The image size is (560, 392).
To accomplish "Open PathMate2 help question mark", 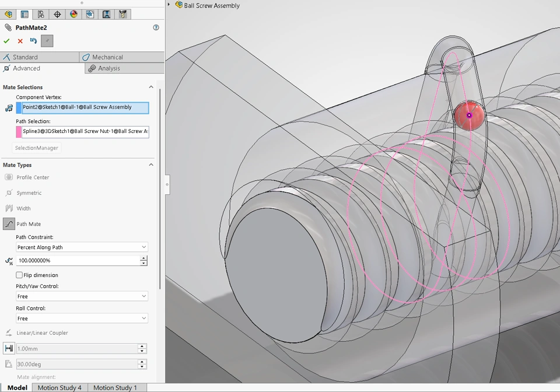I will 156,27.
